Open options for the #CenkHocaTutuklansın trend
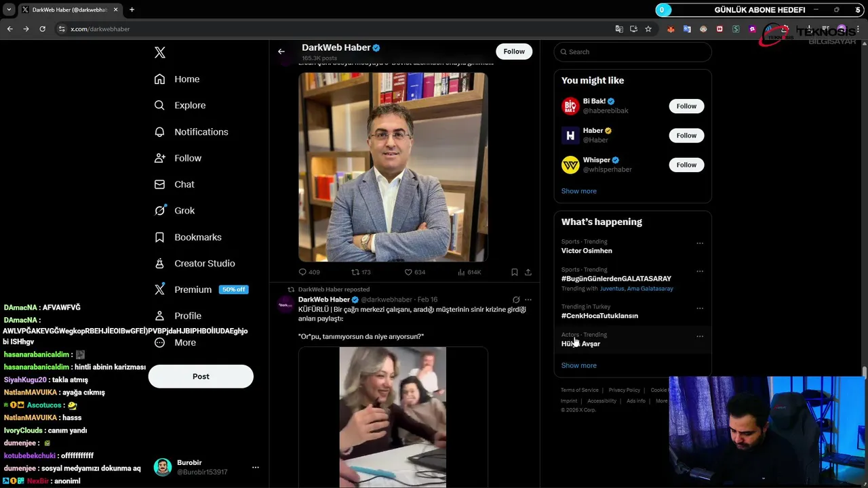The height and width of the screenshot is (488, 868). (x=700, y=308)
